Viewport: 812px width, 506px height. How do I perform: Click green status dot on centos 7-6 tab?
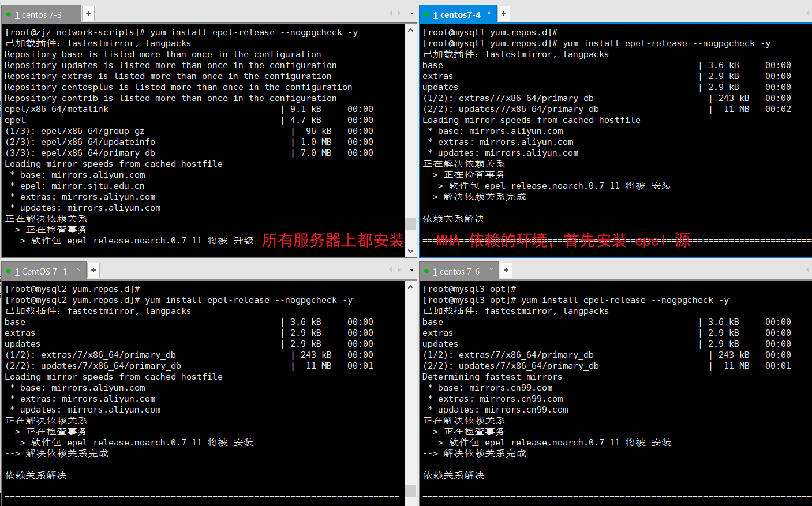(x=426, y=271)
